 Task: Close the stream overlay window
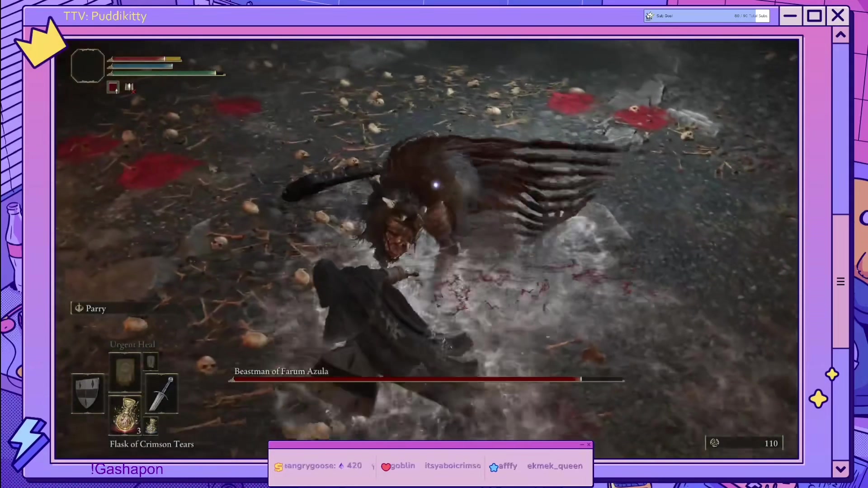(838, 16)
